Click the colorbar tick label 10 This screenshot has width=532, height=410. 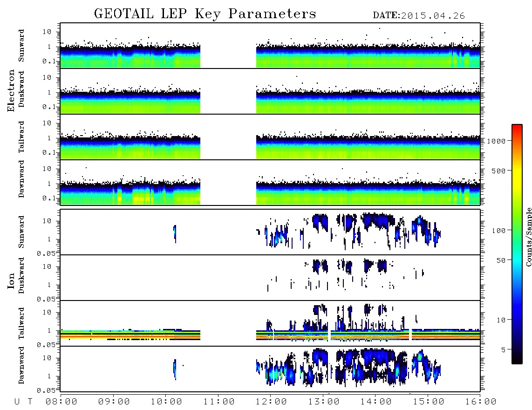tap(501, 320)
